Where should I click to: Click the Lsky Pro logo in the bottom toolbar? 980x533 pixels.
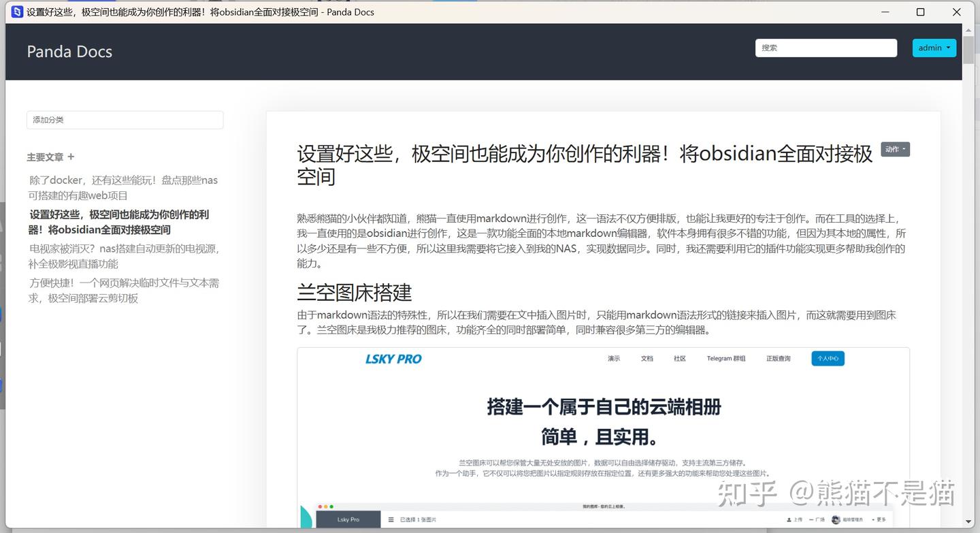348,519
